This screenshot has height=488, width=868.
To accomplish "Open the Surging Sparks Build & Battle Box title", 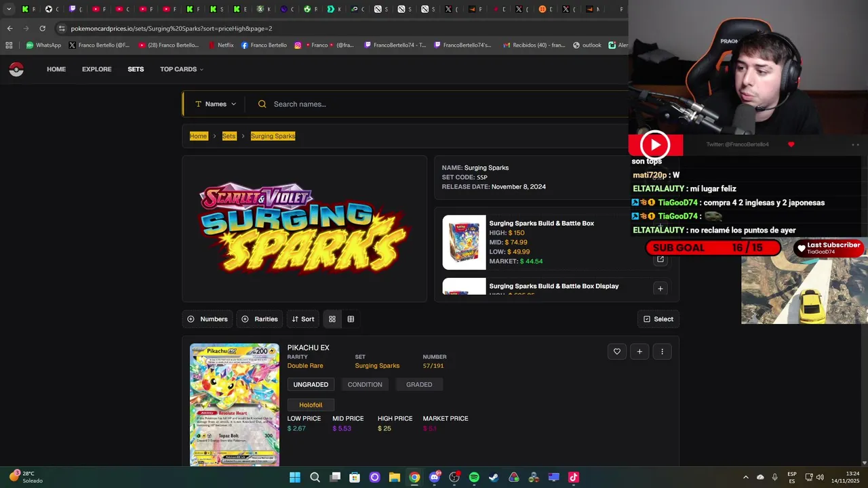I will (541, 224).
